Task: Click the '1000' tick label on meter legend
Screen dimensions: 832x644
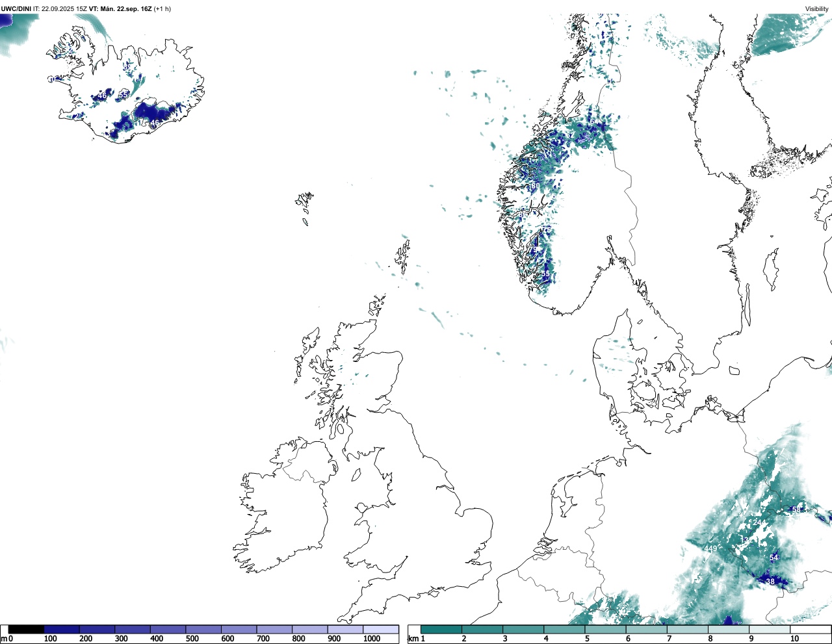Action: (372, 639)
